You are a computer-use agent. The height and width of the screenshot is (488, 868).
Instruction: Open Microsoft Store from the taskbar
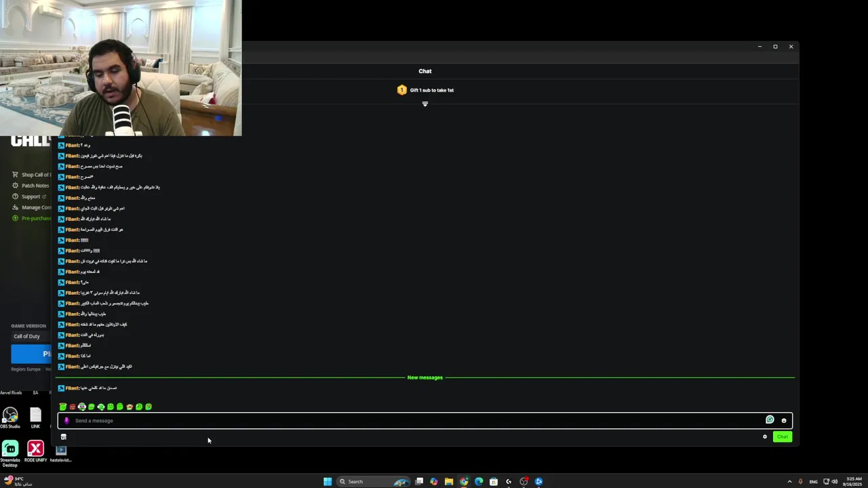click(x=494, y=481)
